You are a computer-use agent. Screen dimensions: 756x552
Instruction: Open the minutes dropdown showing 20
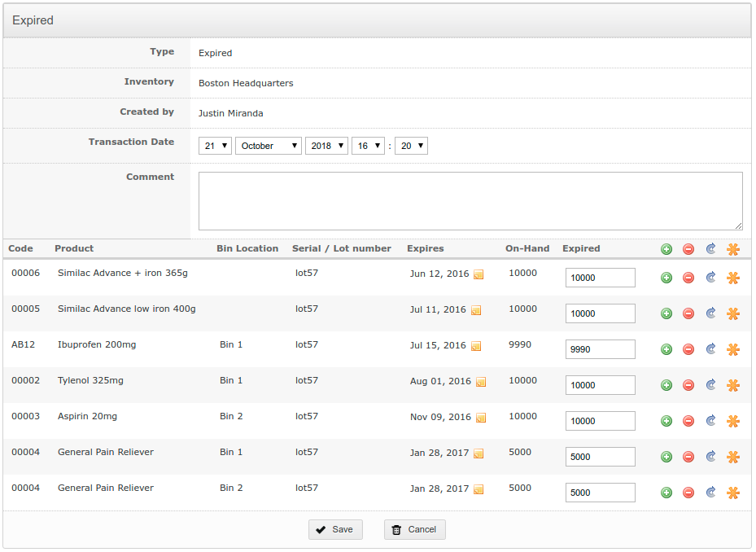coord(411,146)
